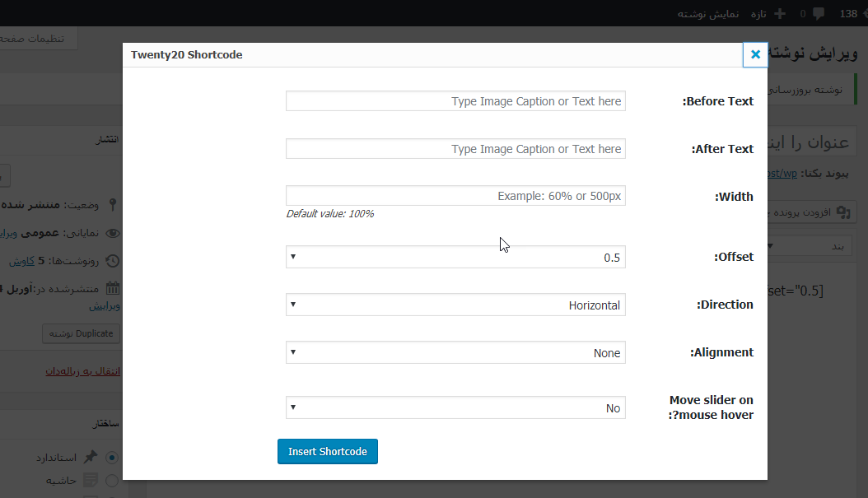The image size is (868, 498).
Task: Click the Insert Shortcode button
Action: click(x=328, y=452)
